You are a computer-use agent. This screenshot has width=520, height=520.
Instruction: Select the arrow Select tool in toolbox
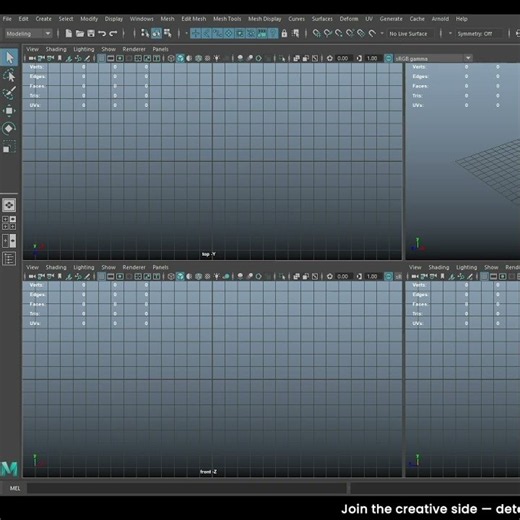(x=9, y=58)
